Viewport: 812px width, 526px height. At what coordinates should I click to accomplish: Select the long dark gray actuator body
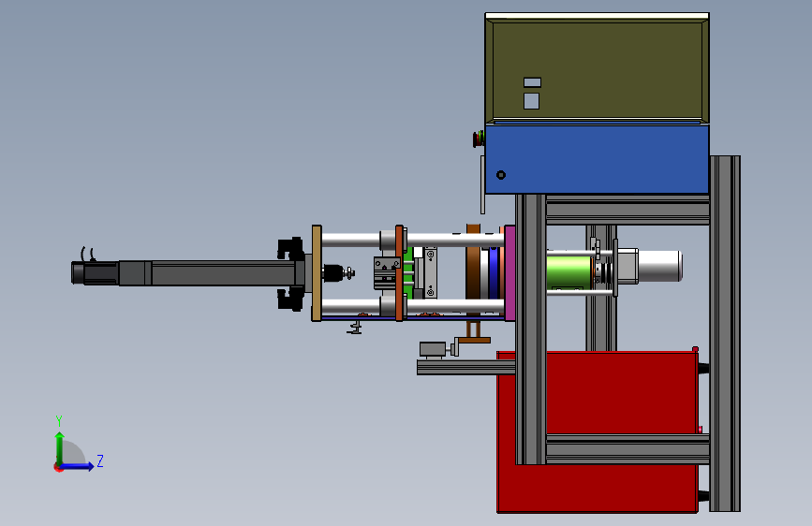pyautogui.click(x=223, y=273)
